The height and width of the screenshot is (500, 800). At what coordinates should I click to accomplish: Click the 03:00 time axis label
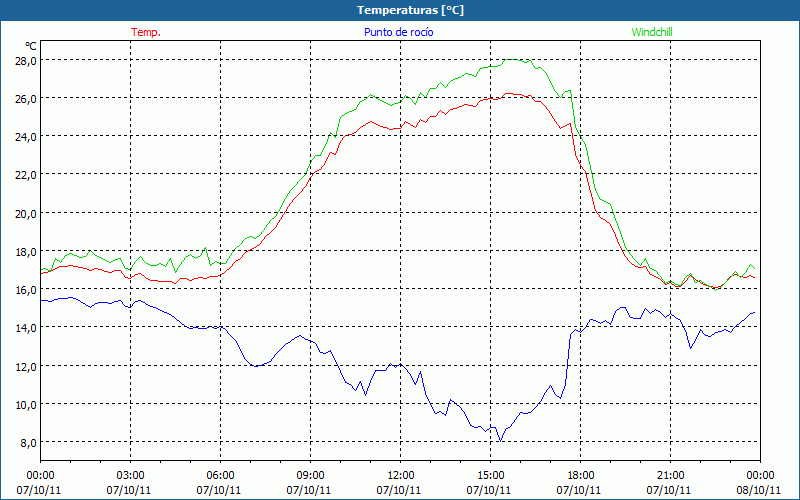click(130, 476)
